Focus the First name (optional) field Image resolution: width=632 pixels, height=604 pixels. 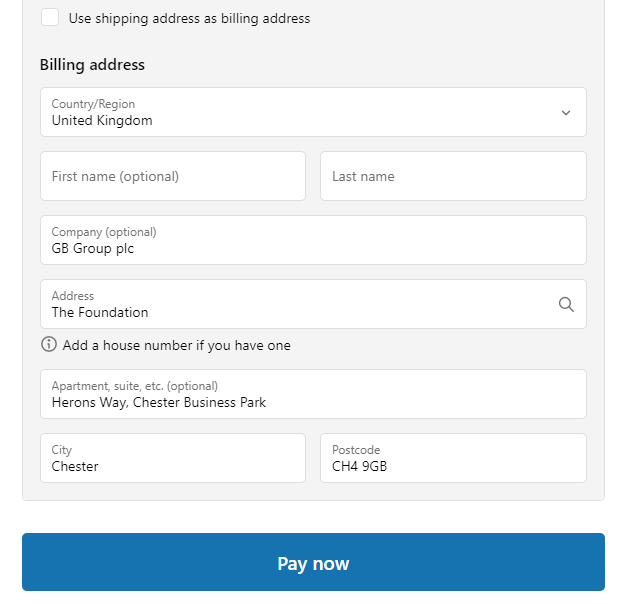pyautogui.click(x=173, y=176)
